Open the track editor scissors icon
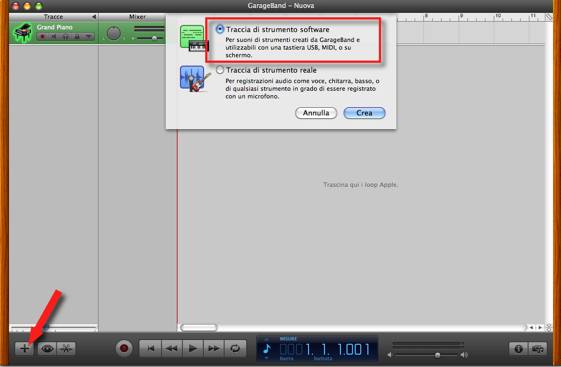 [x=66, y=348]
